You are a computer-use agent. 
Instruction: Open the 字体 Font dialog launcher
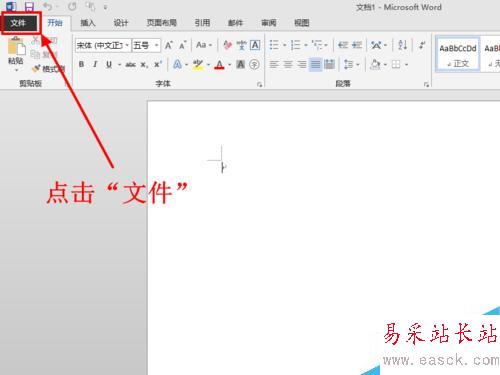[x=260, y=85]
